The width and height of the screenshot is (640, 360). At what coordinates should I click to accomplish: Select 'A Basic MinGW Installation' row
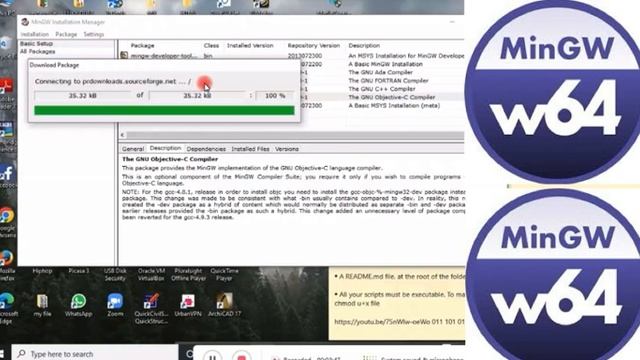pos(386,64)
